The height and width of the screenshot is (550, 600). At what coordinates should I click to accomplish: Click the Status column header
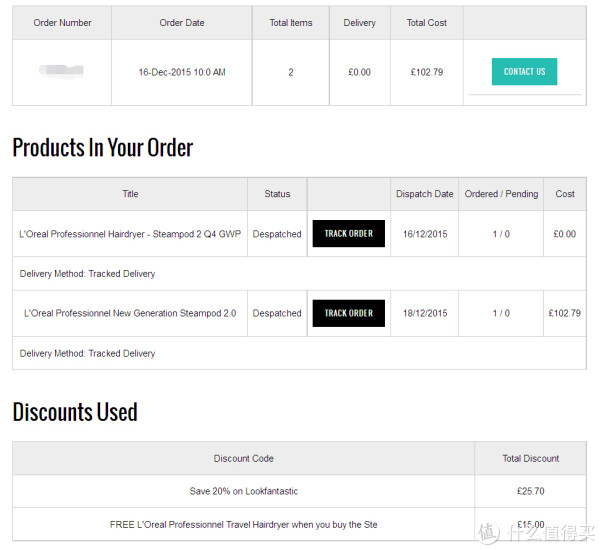(277, 194)
